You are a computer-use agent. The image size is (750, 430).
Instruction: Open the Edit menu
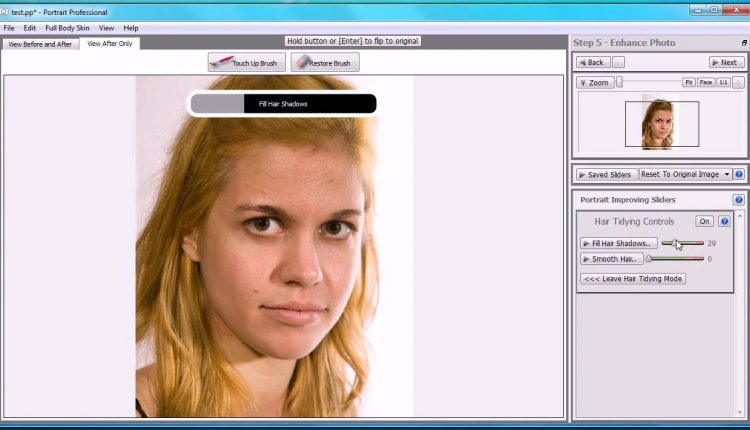30,28
